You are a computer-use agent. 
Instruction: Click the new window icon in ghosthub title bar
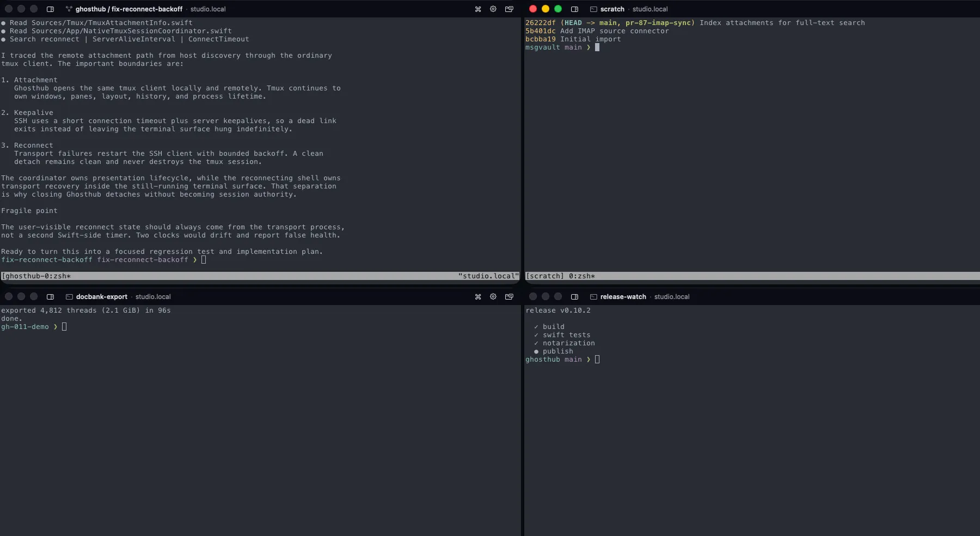(509, 9)
